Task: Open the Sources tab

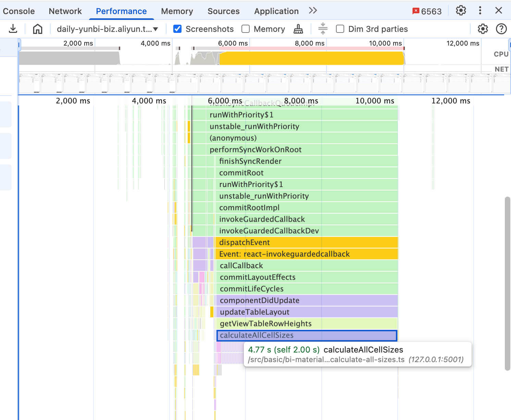Action: 223,11
